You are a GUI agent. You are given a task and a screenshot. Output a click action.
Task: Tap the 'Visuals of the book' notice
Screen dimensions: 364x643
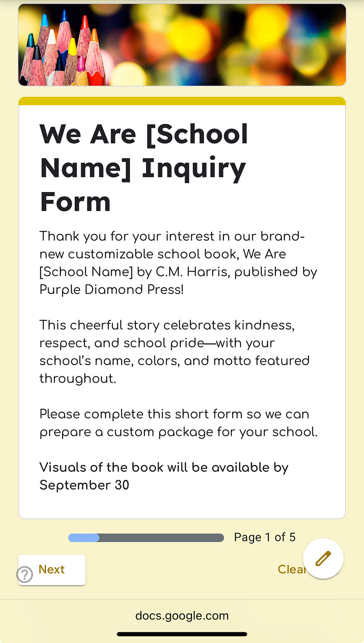click(163, 467)
